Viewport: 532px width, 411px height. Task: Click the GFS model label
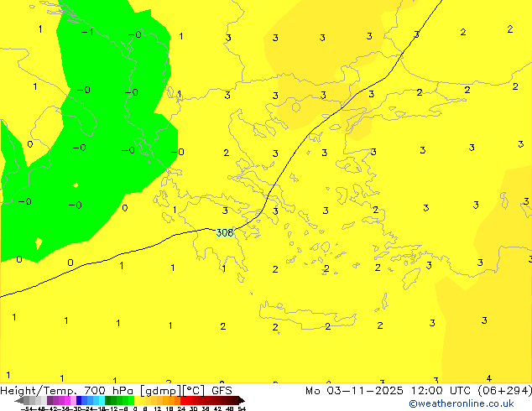point(222,391)
